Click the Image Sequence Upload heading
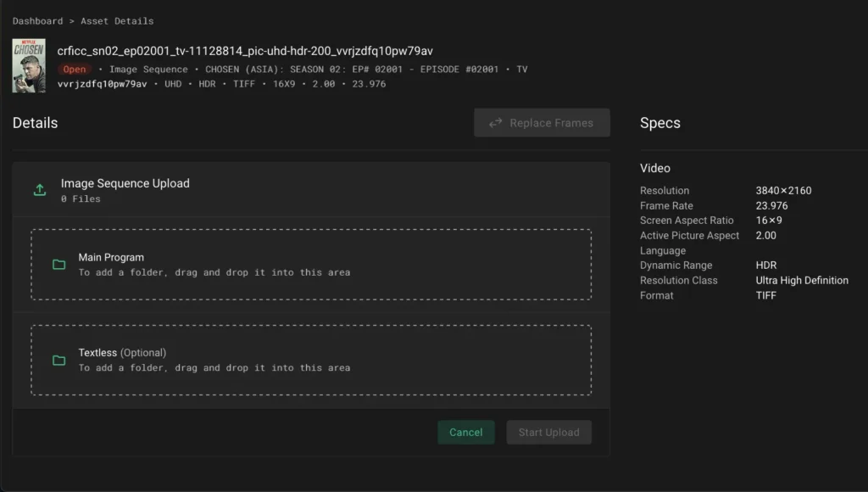The image size is (868, 492). [x=125, y=183]
